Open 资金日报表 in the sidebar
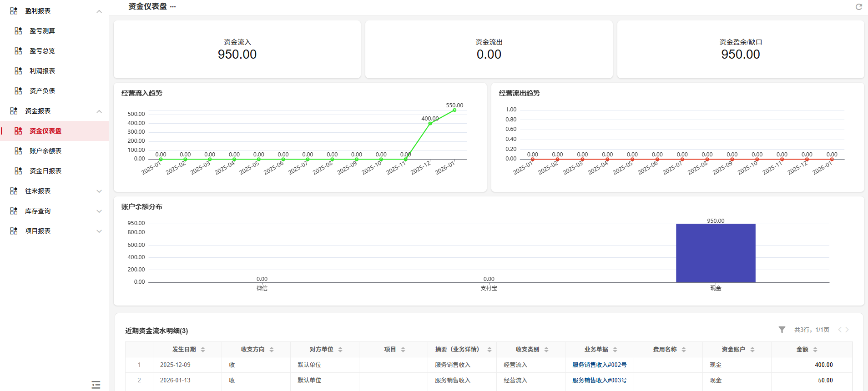 (45, 171)
